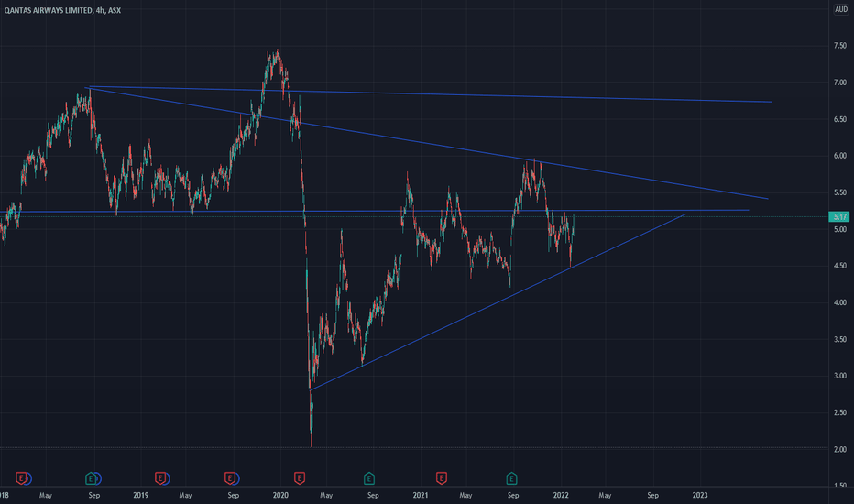Click the 2019 time axis label

140,495
